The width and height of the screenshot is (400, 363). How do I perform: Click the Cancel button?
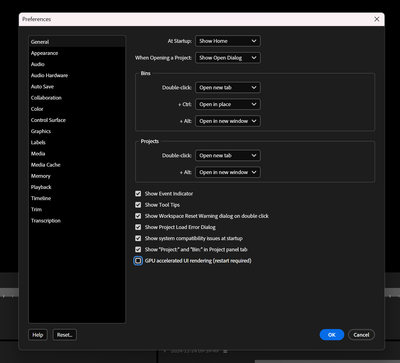(361, 335)
